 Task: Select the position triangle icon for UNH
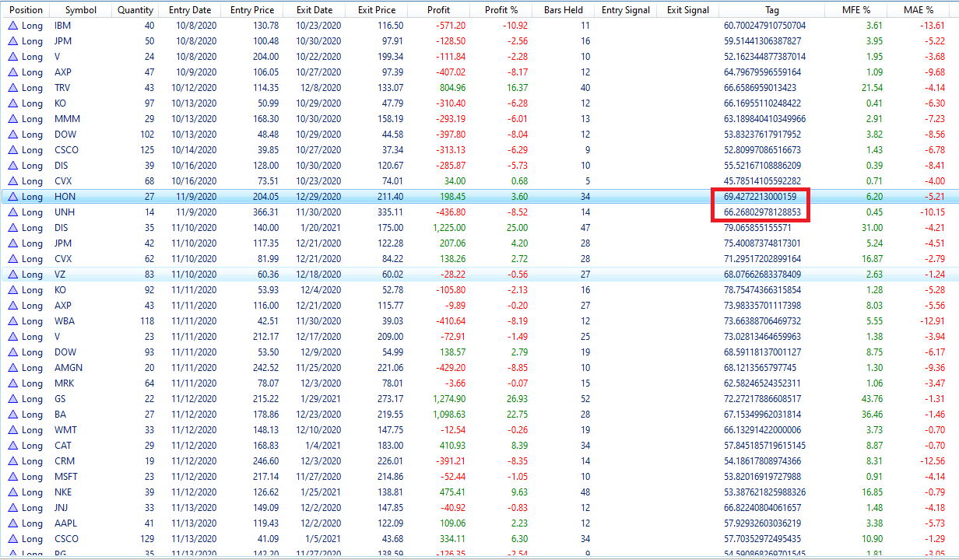12,212
